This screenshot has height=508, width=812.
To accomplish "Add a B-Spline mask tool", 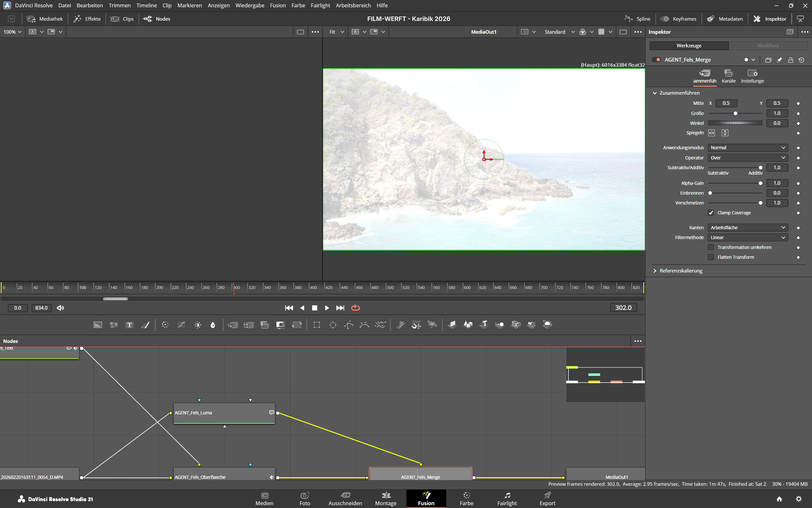I will (364, 325).
